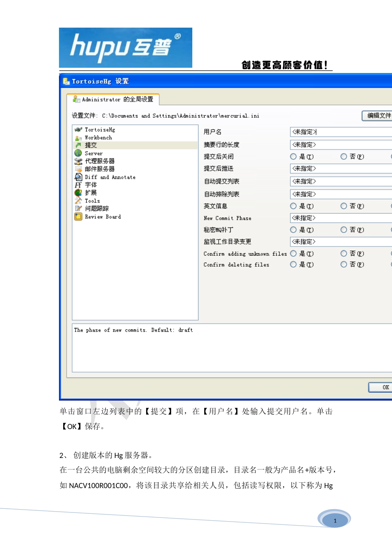Open the Server globe icon
This screenshot has height=555, width=392.
(x=78, y=153)
